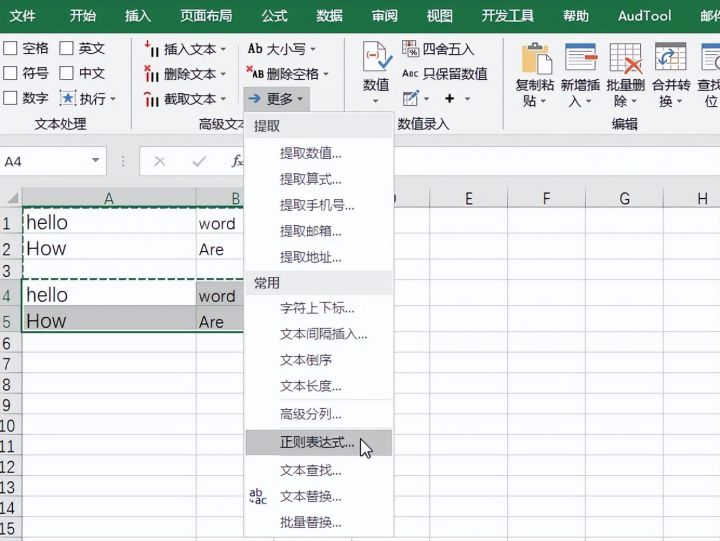
Task: Choose 高级分列... from the menu
Action: 319,414
